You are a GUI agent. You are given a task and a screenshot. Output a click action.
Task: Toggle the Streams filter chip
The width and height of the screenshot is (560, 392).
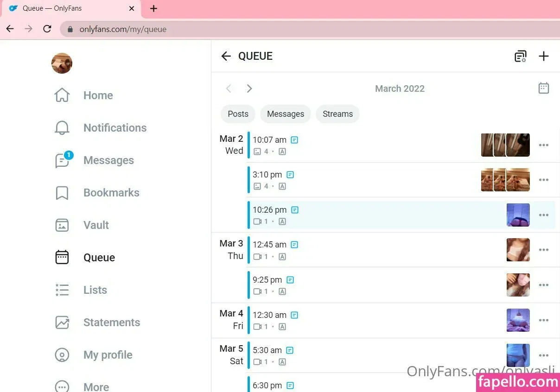[337, 114]
